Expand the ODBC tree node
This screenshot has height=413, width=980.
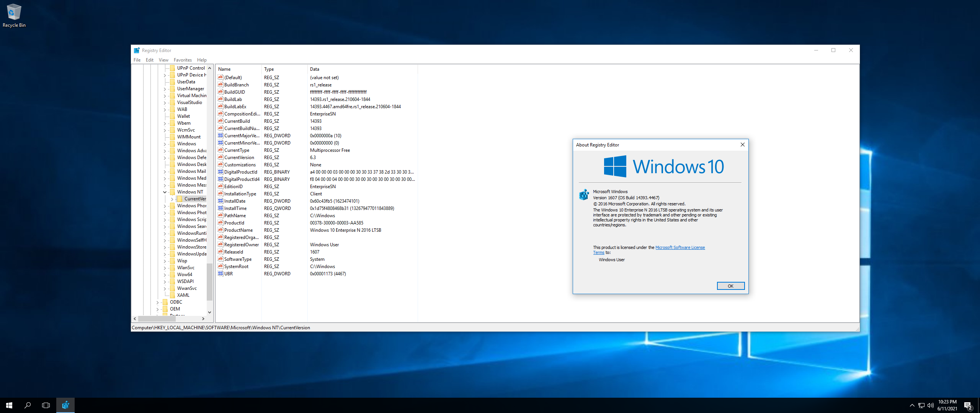157,302
